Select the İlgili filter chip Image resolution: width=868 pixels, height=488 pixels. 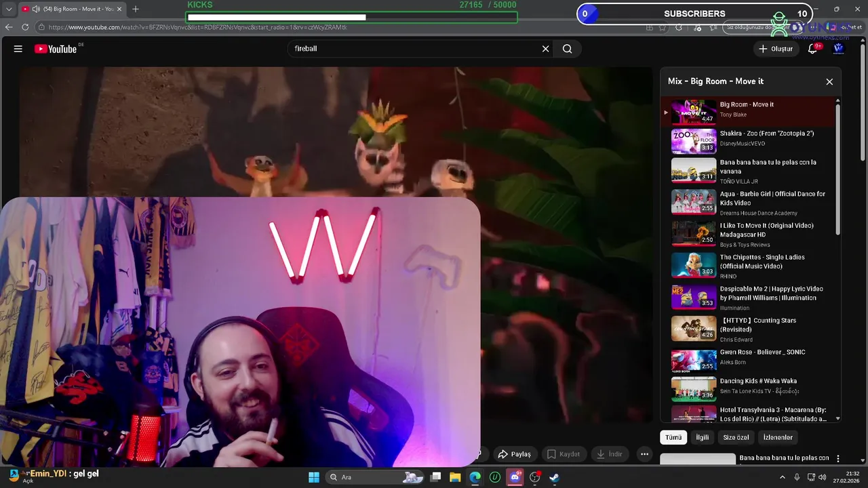pyautogui.click(x=703, y=437)
